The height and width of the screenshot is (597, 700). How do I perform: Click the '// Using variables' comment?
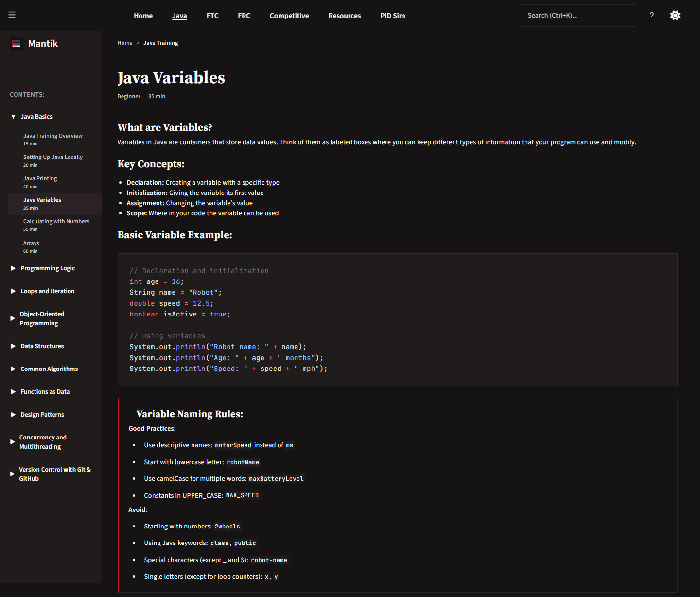pyautogui.click(x=167, y=336)
